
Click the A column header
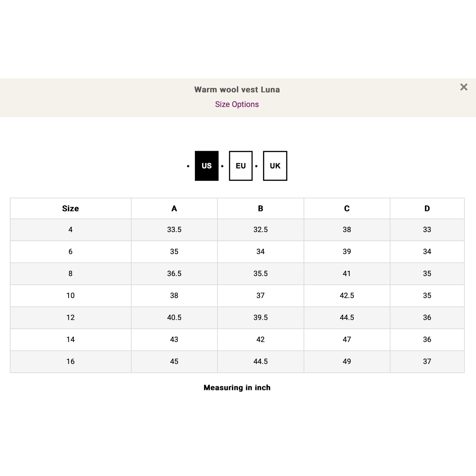[x=174, y=209]
